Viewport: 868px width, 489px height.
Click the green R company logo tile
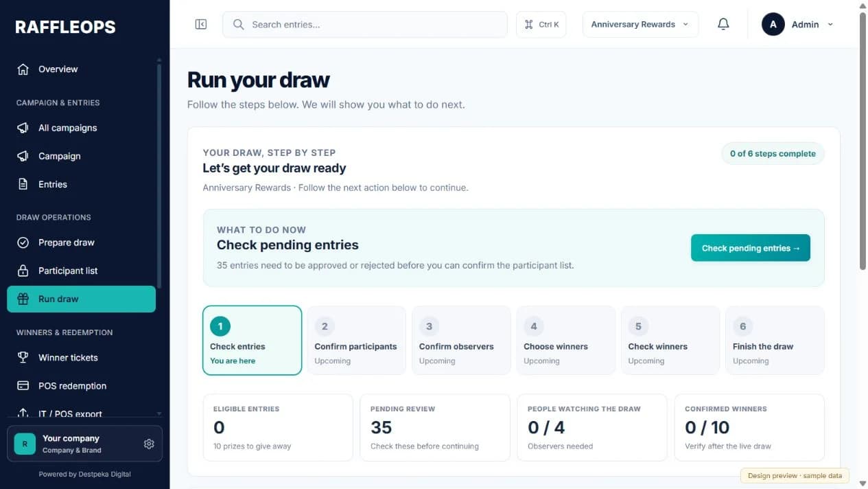tap(25, 444)
